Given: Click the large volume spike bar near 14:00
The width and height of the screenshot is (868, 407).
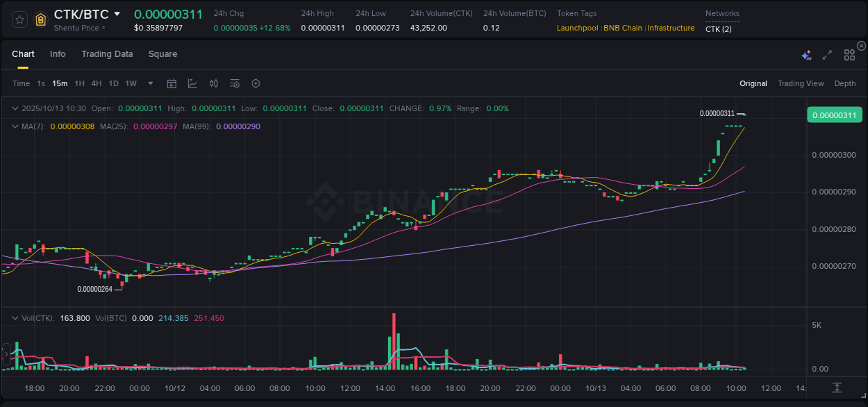Looking at the screenshot, I should 393,340.
